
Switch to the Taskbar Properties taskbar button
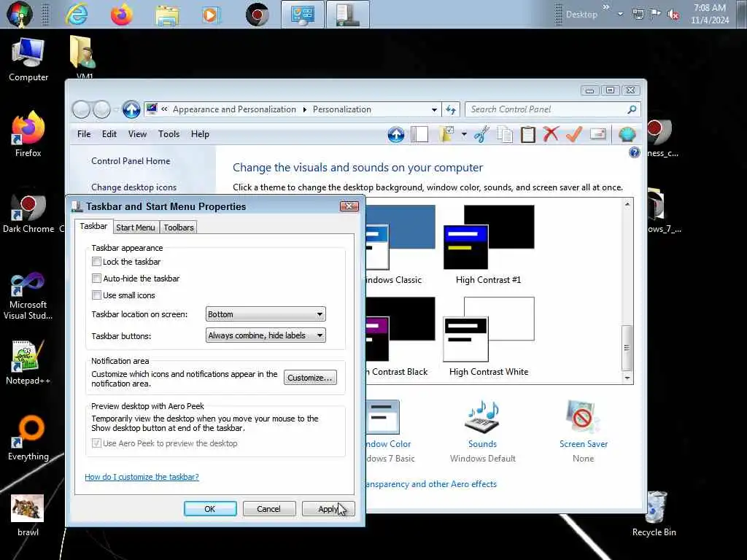(348, 15)
